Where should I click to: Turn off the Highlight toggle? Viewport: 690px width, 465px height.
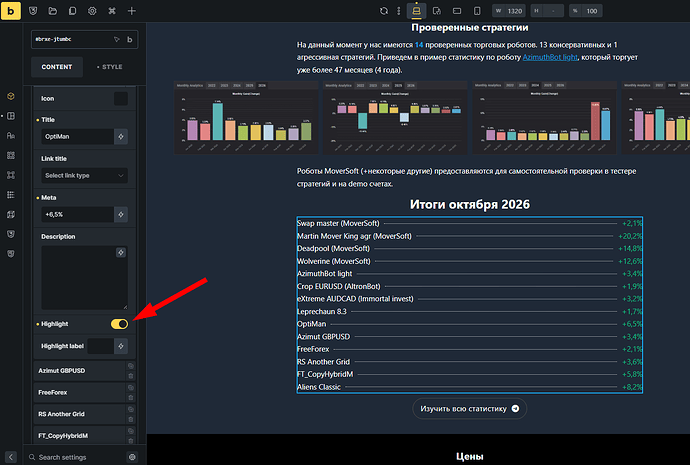click(x=119, y=324)
